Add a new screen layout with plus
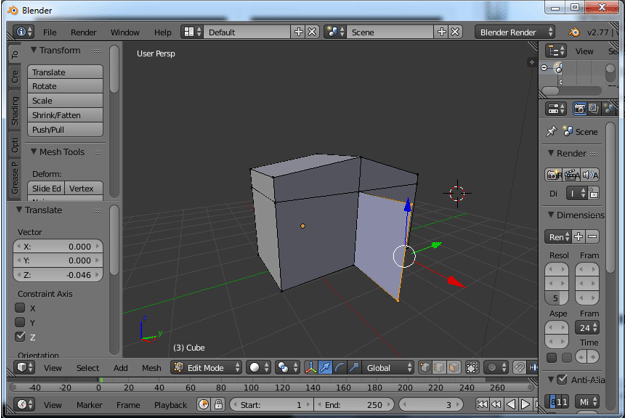Viewport: 627px width, 418px height. pos(298,32)
